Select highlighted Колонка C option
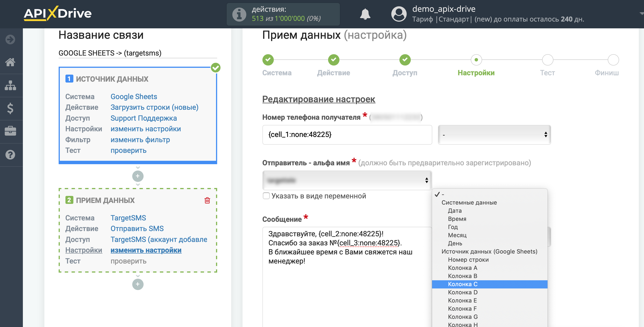The image size is (644, 327). [x=490, y=284]
